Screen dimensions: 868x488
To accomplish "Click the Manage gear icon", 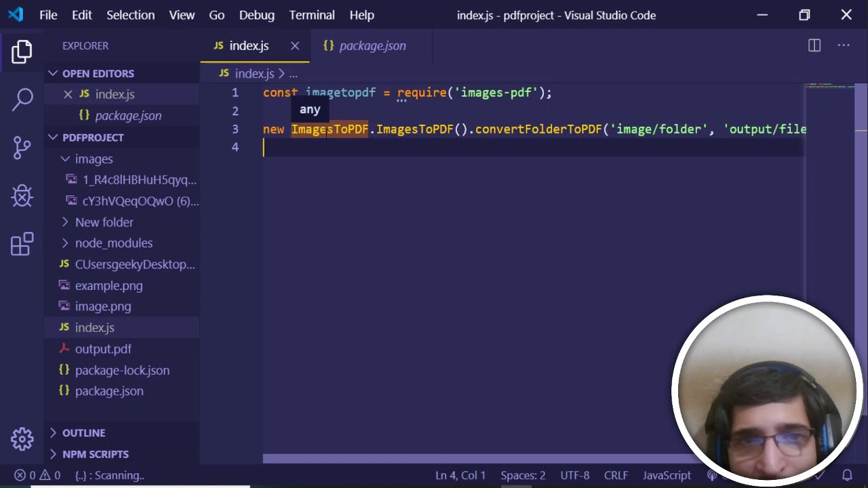I will tap(22, 439).
